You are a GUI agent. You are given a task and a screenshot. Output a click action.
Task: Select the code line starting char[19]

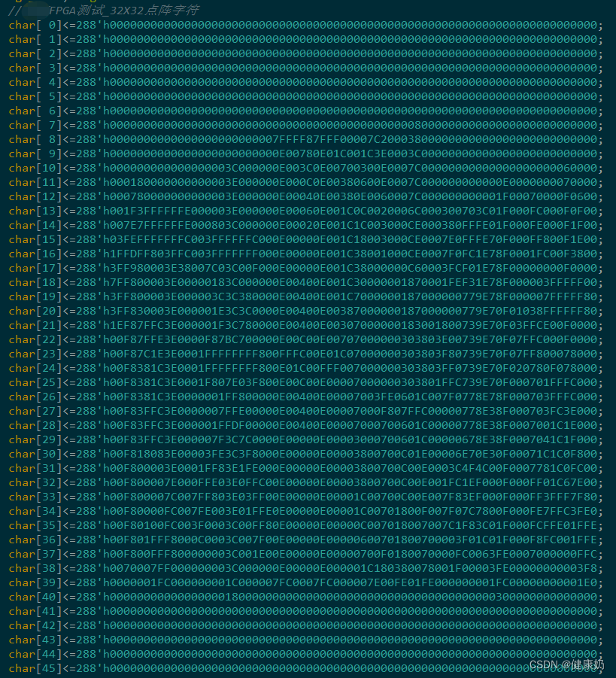pyautogui.click(x=305, y=296)
